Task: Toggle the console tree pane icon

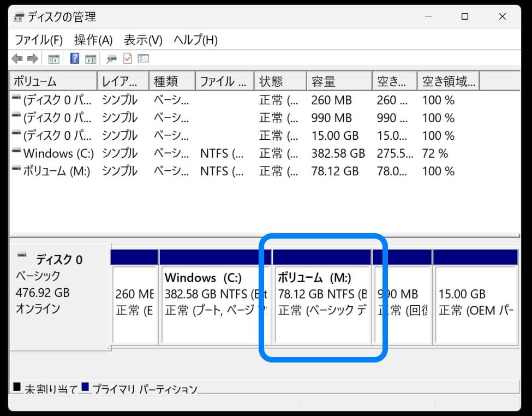Action: (53, 59)
